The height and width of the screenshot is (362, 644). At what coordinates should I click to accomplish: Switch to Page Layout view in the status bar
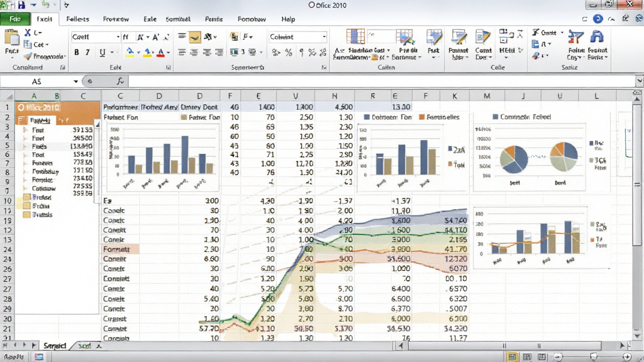(x=528, y=357)
